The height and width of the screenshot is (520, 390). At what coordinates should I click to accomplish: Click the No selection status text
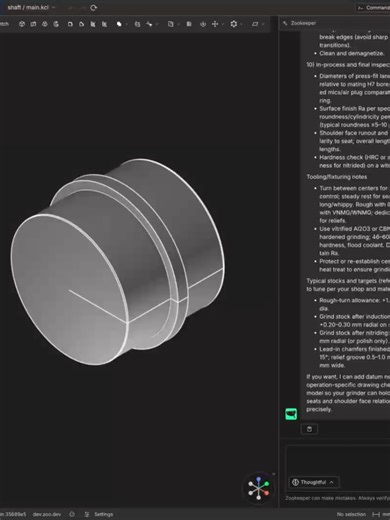point(351,514)
